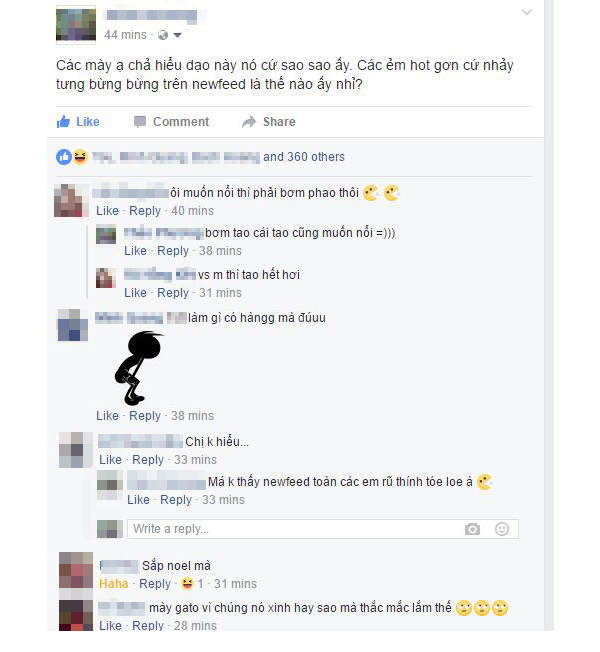The image size is (600, 652).
Task: Reply to the 'bơm tao cái tao' comment
Action: (173, 251)
